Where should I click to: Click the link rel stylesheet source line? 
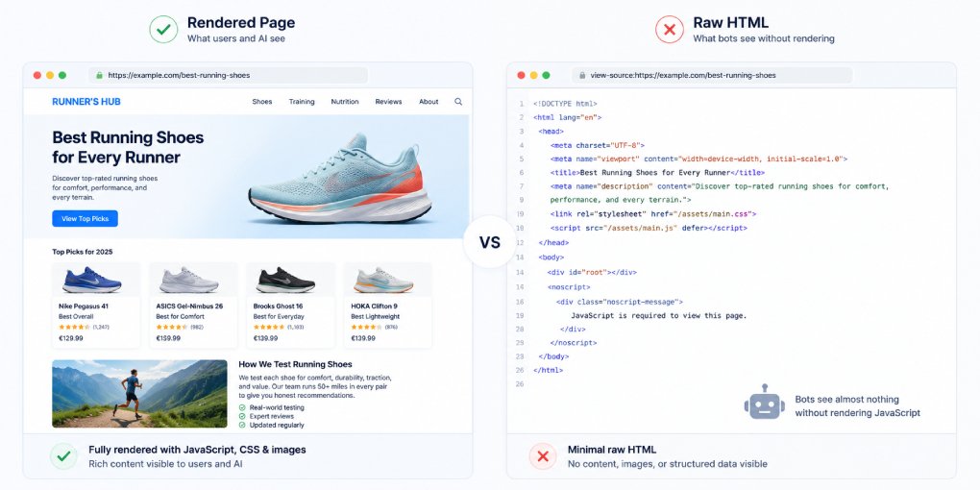coord(653,213)
